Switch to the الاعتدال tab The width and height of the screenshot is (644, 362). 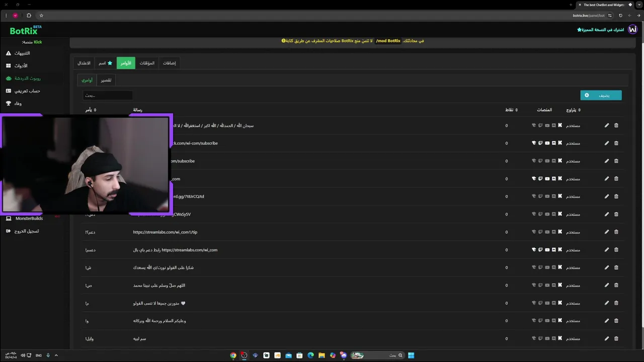point(84,63)
